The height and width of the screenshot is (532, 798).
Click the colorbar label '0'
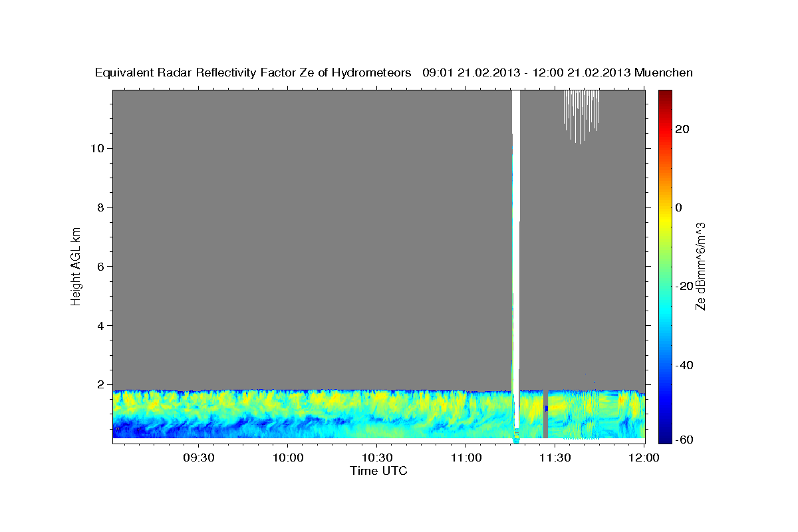(679, 207)
